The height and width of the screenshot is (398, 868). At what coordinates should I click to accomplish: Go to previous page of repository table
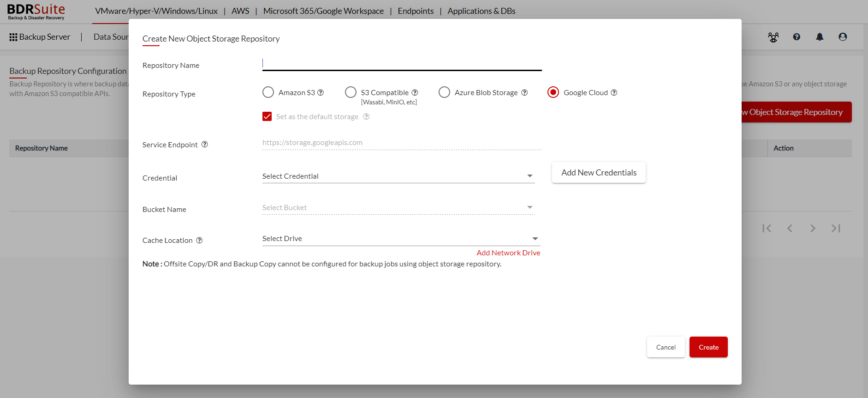pos(790,228)
